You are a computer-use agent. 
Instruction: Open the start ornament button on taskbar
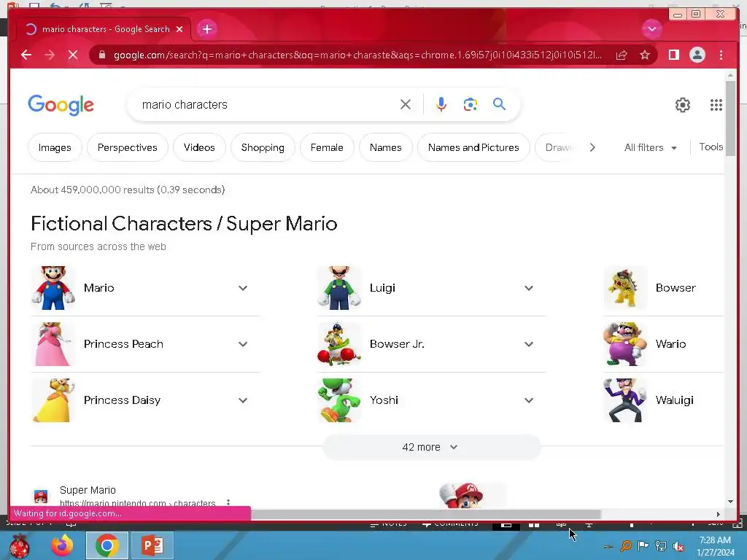pyautogui.click(x=20, y=545)
